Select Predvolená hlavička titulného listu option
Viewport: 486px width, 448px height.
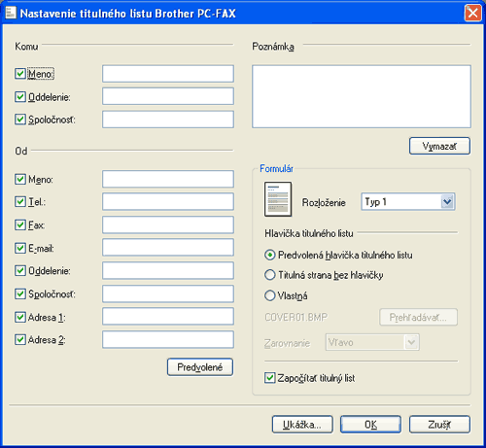coord(269,255)
